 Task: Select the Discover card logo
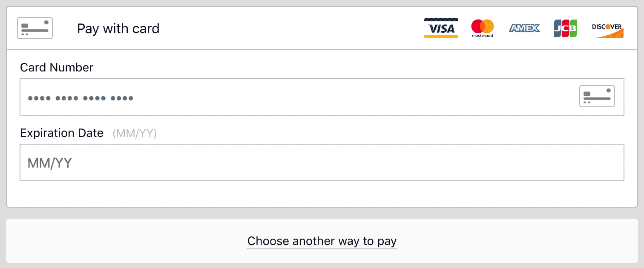tap(607, 30)
